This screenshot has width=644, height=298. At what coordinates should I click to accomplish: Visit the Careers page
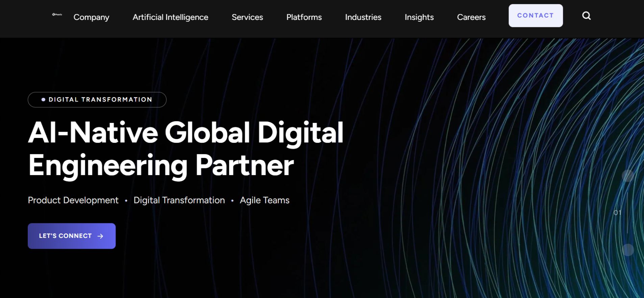471,17
